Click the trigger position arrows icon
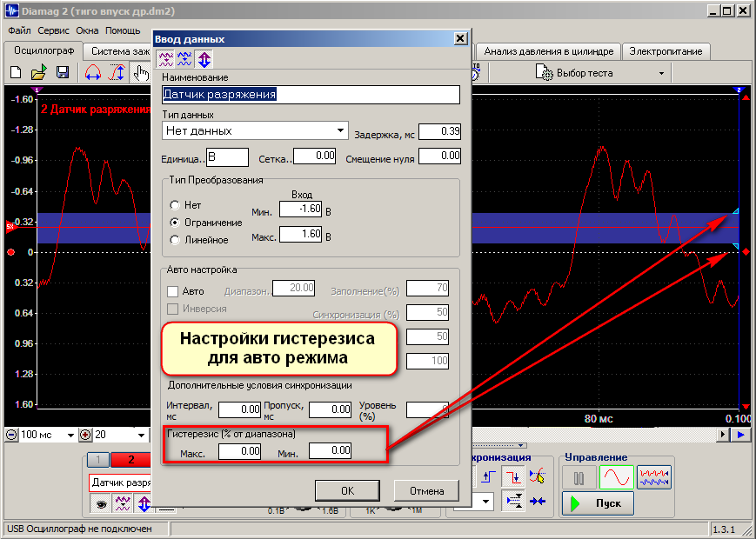This screenshot has height=539, width=756. tap(513, 501)
